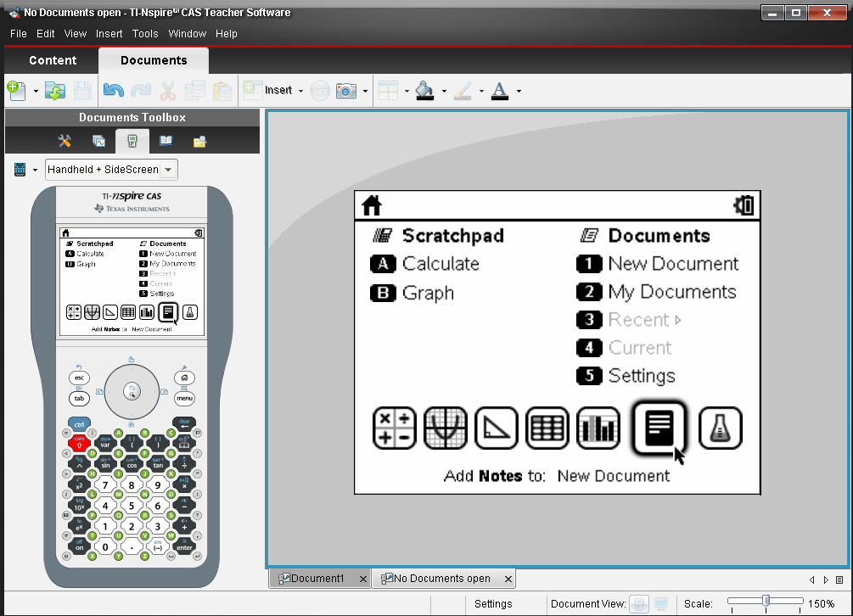Open the fill color dropdown arrow

(x=444, y=92)
